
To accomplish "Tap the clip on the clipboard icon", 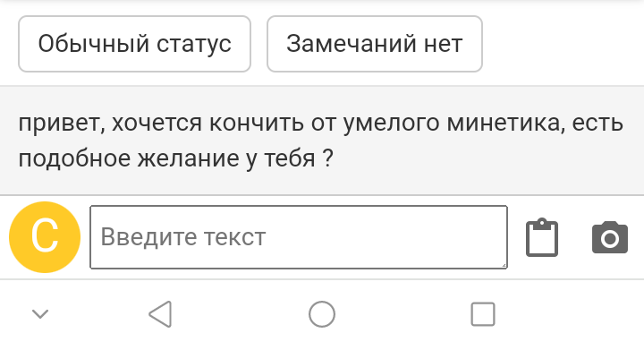I will (x=542, y=225).
